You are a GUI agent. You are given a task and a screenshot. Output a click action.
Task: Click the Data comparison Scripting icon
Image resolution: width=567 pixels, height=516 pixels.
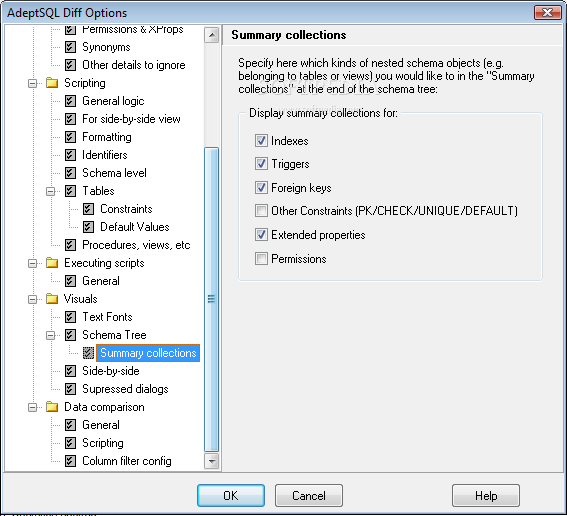[x=70, y=443]
